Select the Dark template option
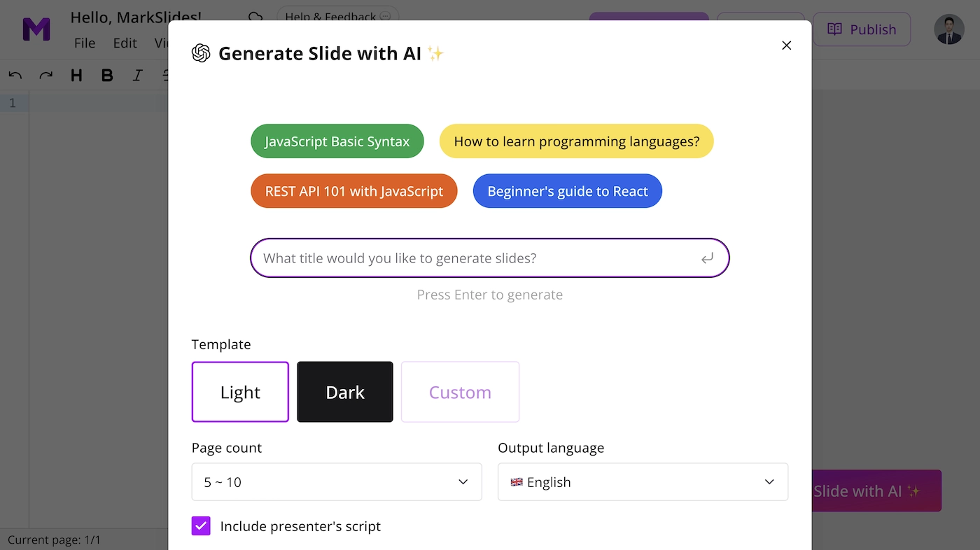The width and height of the screenshot is (980, 550). [x=344, y=392]
